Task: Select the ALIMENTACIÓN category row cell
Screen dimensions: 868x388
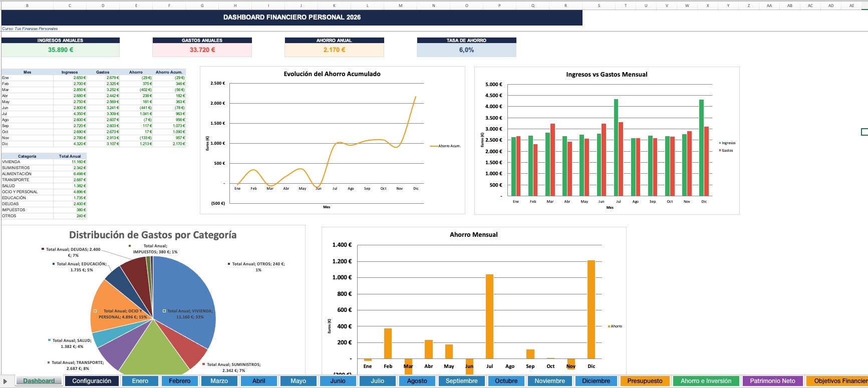Action: [x=27, y=174]
